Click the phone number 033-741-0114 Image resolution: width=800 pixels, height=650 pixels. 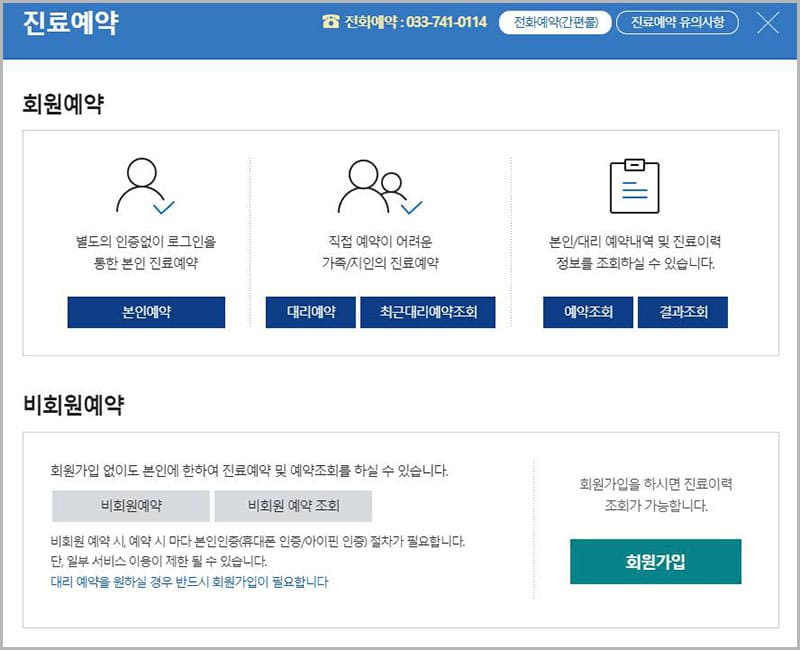coord(447,22)
